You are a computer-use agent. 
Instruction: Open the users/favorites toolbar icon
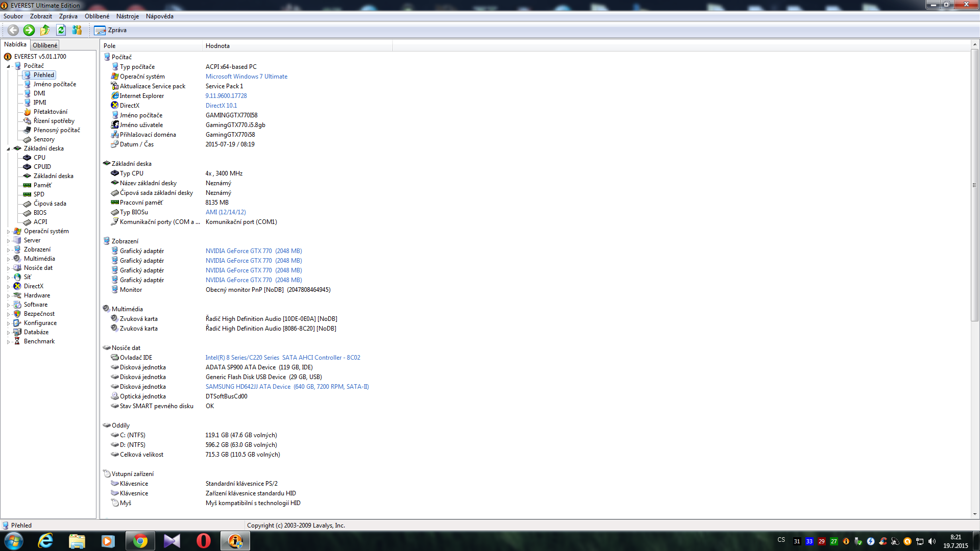tap(77, 30)
